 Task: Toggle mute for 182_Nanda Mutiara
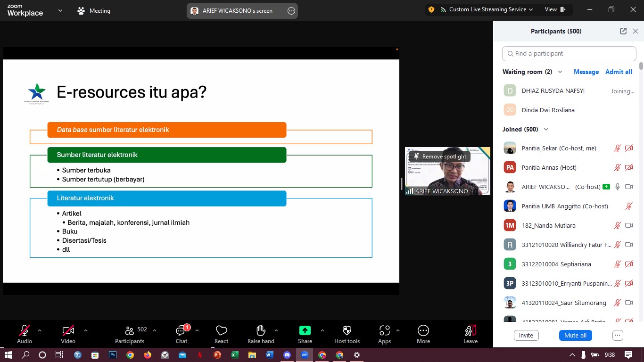click(617, 226)
